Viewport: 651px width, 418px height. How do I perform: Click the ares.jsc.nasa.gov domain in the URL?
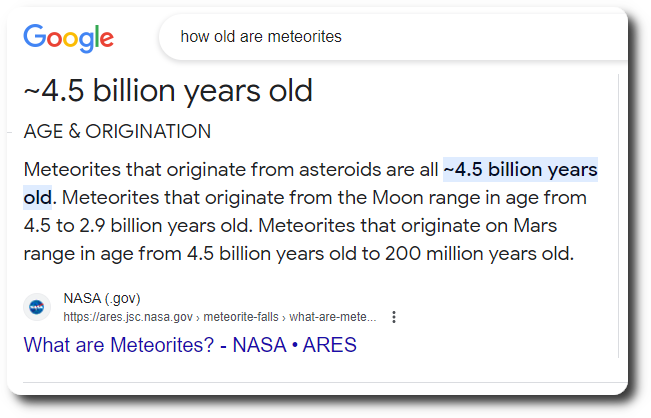[x=128, y=317]
